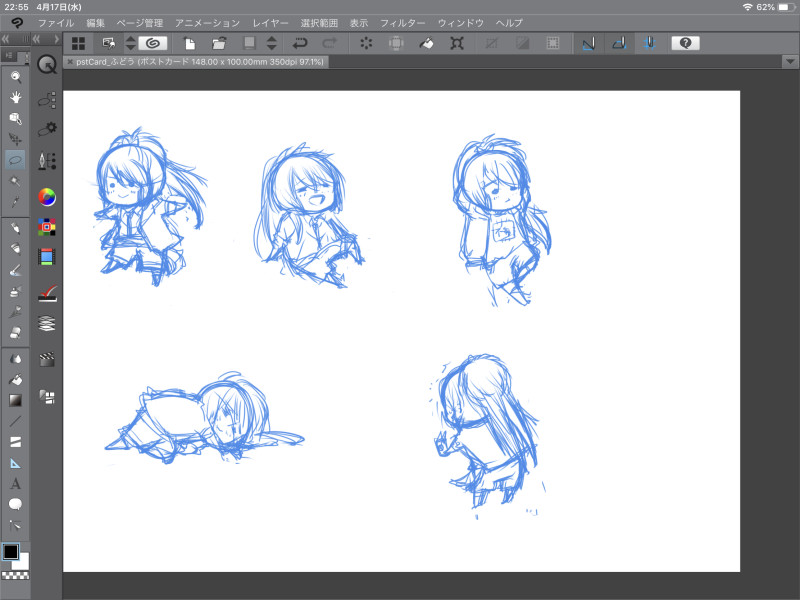
Task: Select the Balloon tool
Action: point(16,505)
